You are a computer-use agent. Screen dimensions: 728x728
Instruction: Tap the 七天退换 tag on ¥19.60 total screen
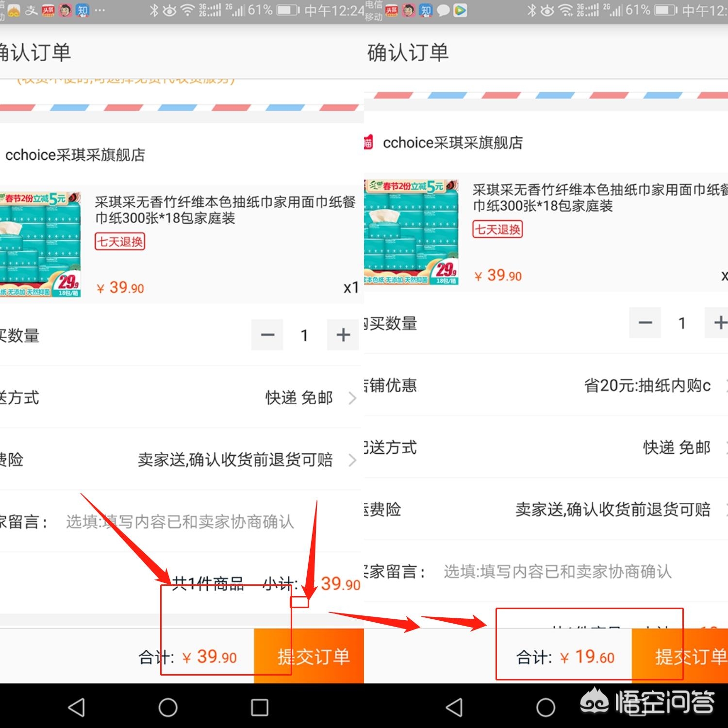tap(497, 230)
